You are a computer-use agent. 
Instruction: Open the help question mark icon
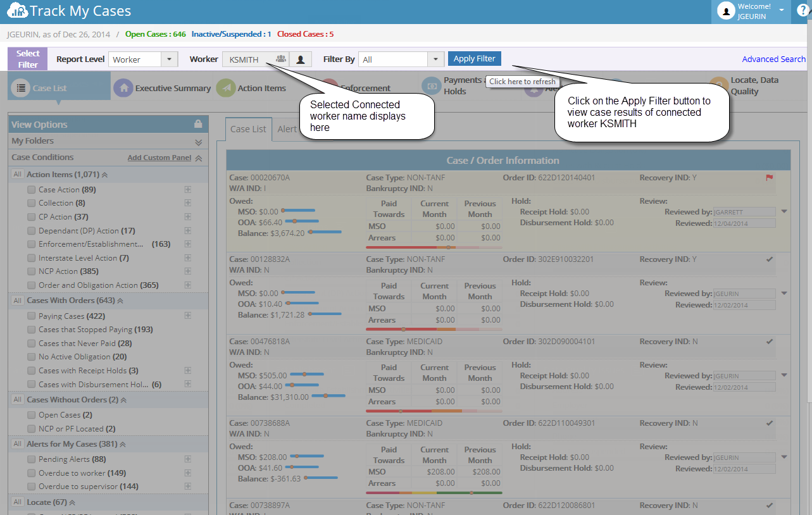[x=803, y=10]
